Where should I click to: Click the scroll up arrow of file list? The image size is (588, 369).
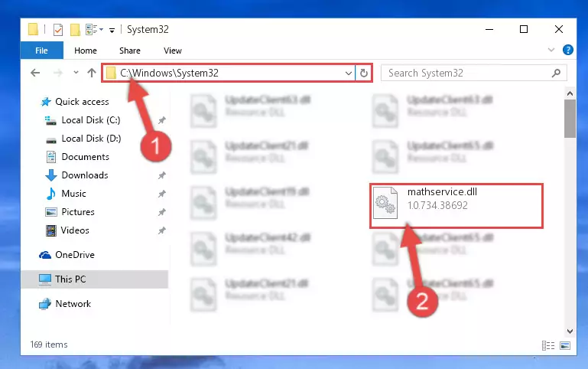pyautogui.click(x=570, y=94)
